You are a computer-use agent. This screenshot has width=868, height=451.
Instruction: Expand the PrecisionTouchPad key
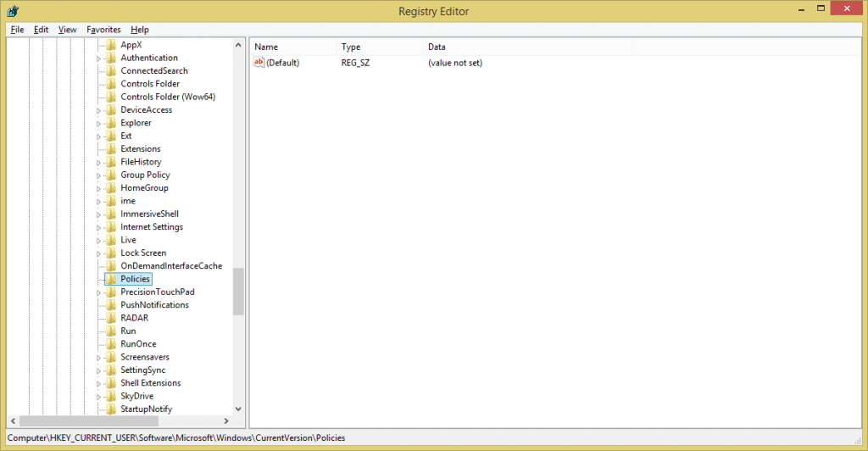click(98, 292)
